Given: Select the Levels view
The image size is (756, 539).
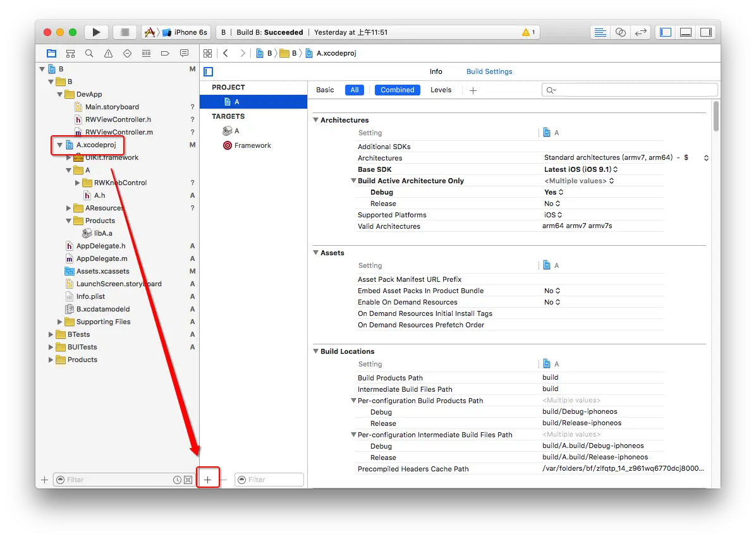Looking at the screenshot, I should pos(441,90).
